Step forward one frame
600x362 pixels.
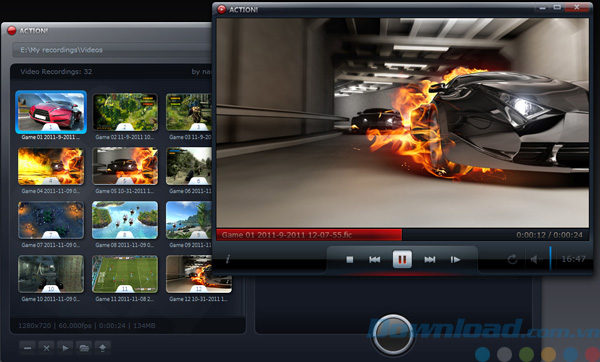pos(455,259)
